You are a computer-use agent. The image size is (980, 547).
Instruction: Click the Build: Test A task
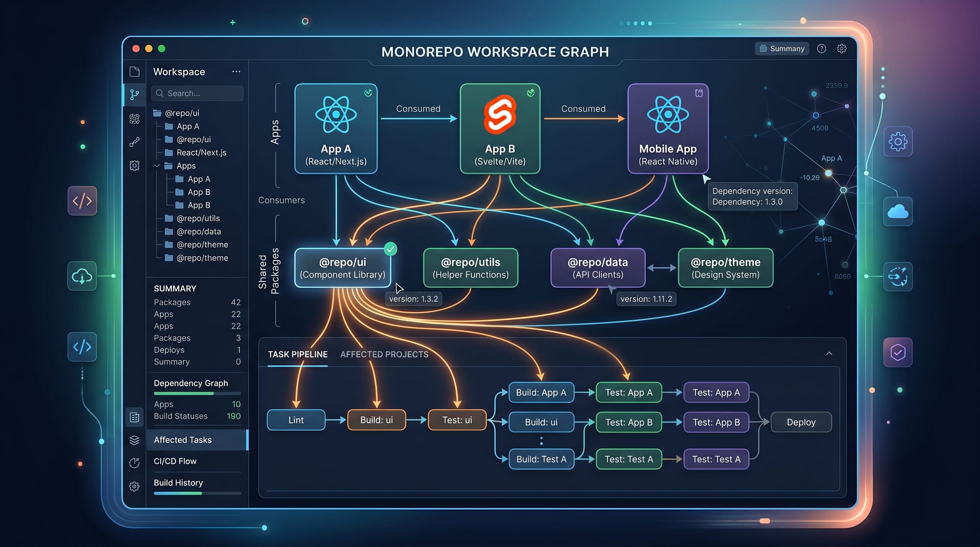click(x=541, y=459)
